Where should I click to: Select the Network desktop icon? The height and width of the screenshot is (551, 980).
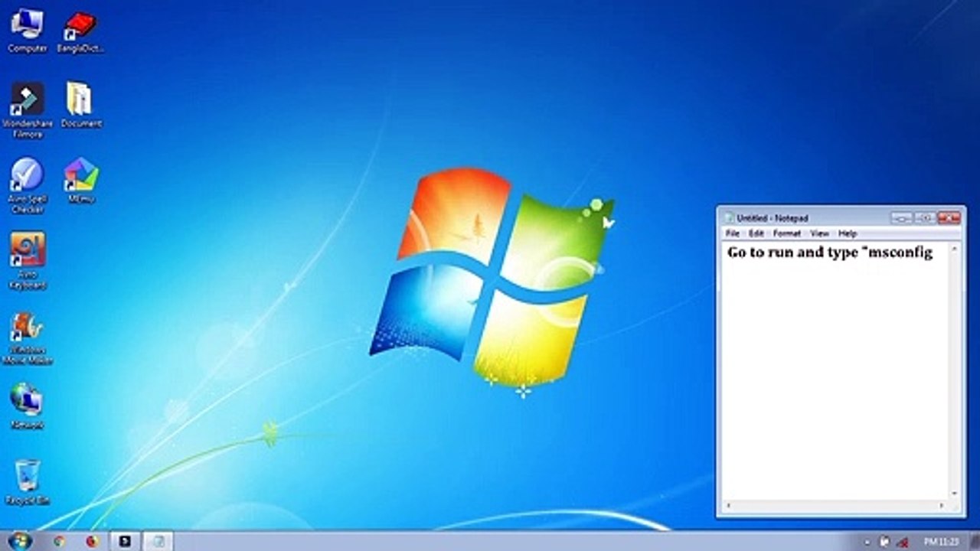pos(27,406)
